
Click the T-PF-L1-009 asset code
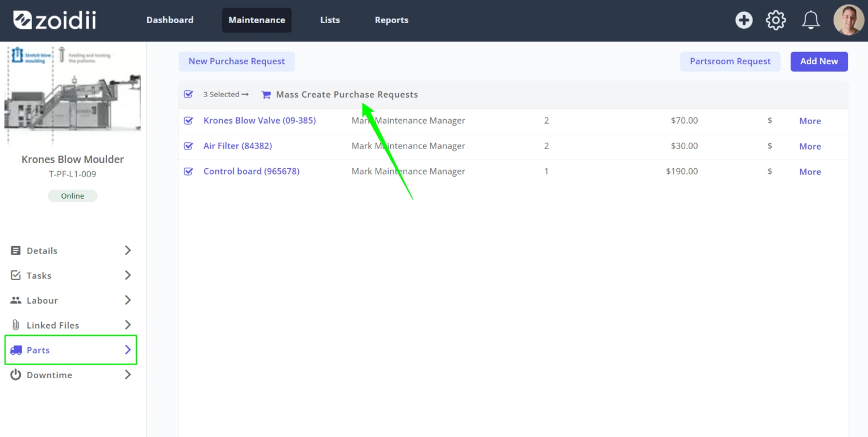pos(73,174)
